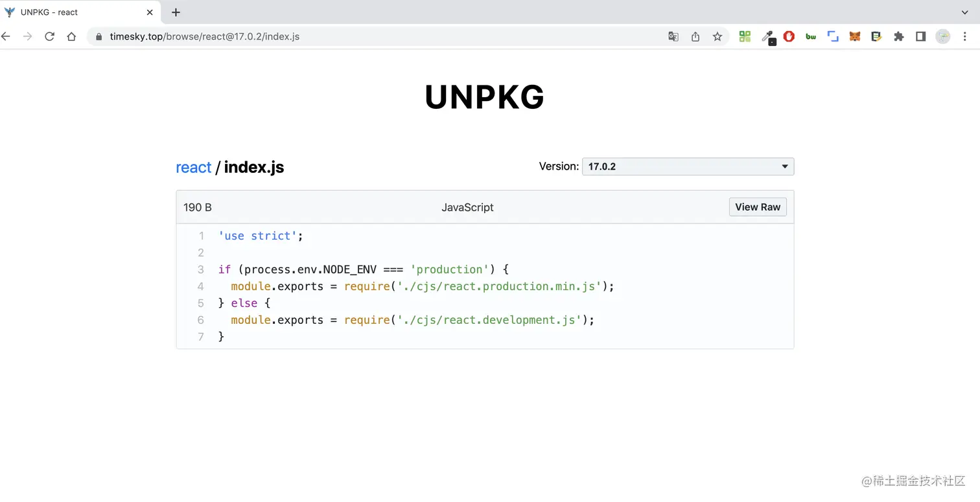The height and width of the screenshot is (502, 980).
Task: Activate the eyedropper color picker extension
Action: click(x=768, y=37)
